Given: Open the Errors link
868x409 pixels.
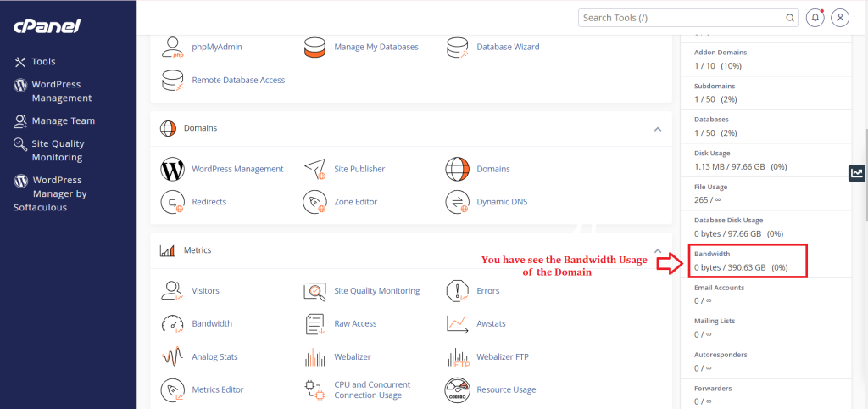Looking at the screenshot, I should (x=488, y=291).
